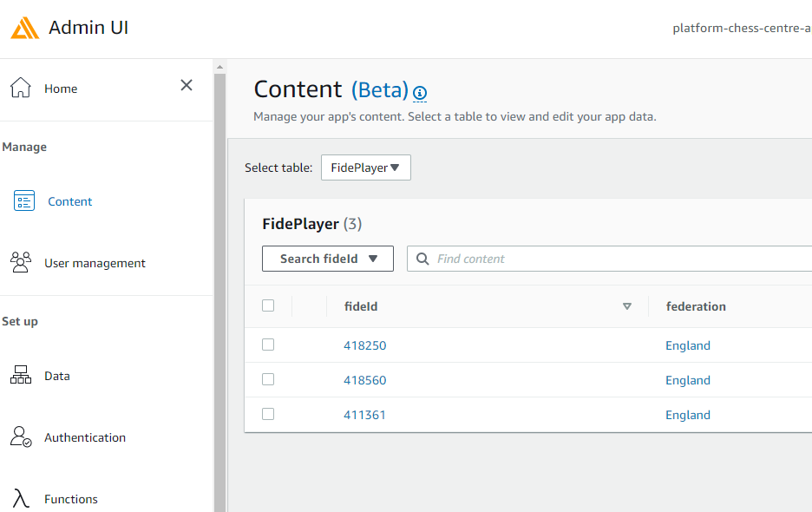Collapse the sidebar with the X control
Viewport: 812px width, 512px height.
click(x=186, y=85)
